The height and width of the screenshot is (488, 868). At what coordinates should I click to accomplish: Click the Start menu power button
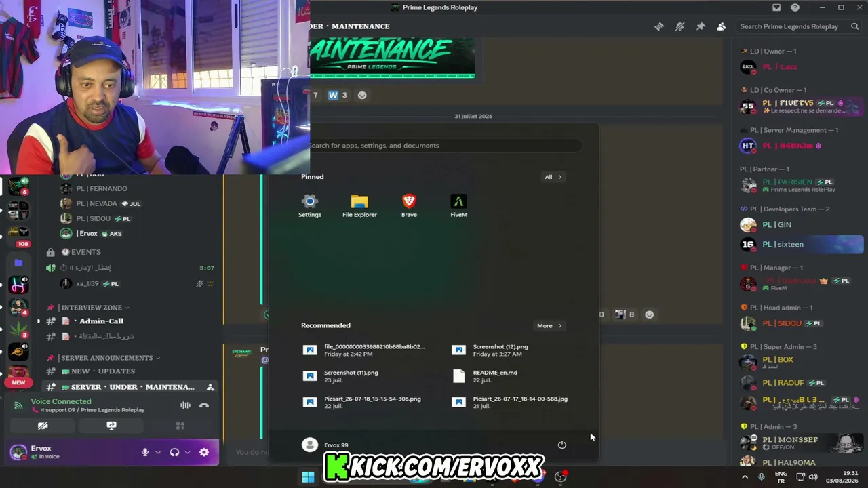point(562,445)
